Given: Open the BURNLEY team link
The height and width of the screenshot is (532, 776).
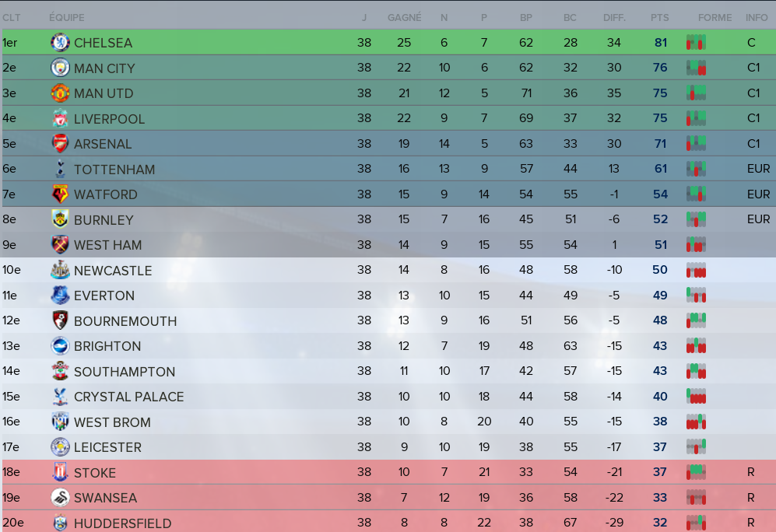Looking at the screenshot, I should click(x=104, y=220).
